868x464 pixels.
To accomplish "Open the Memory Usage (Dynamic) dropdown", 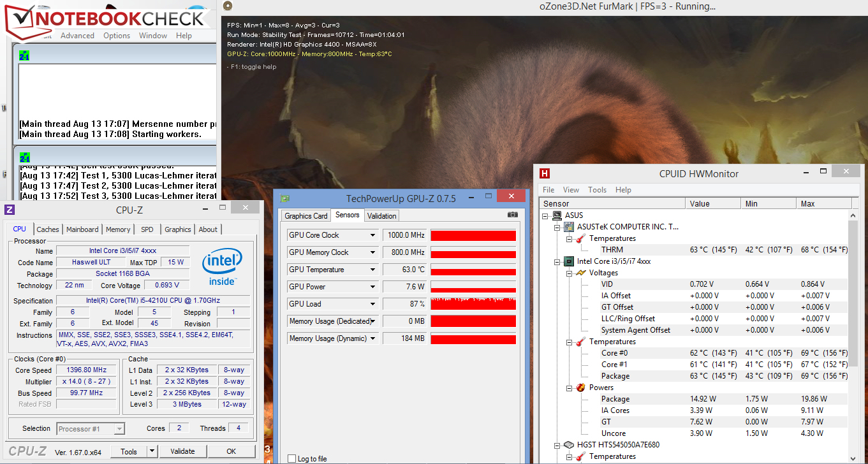I will pos(373,338).
